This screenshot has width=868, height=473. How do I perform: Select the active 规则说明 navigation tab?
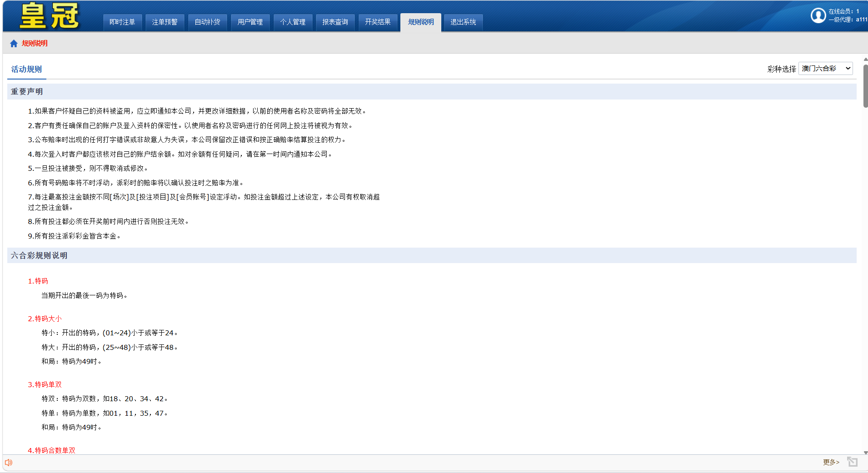pyautogui.click(x=420, y=22)
